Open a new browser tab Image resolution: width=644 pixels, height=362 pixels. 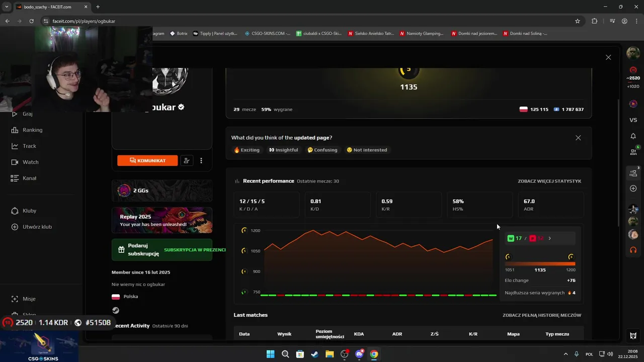coord(98,7)
